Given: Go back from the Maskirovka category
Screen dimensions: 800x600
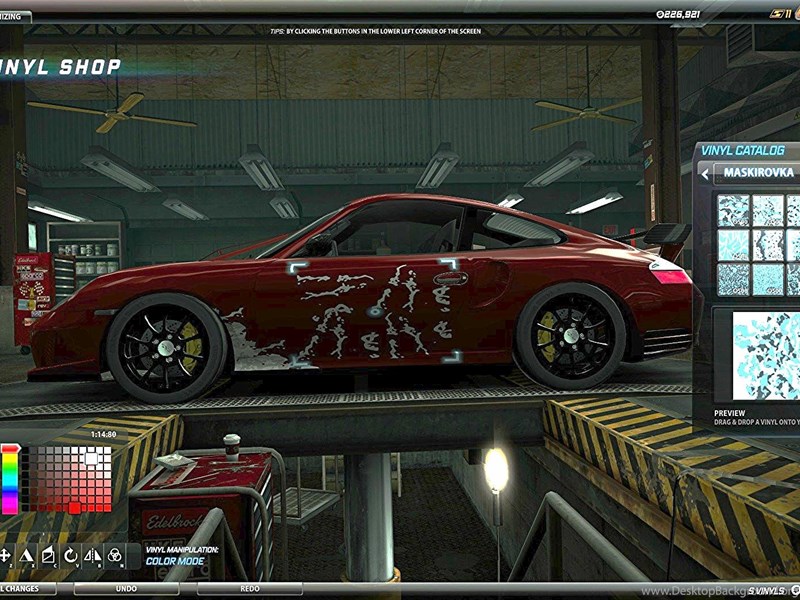Looking at the screenshot, I should [x=705, y=173].
